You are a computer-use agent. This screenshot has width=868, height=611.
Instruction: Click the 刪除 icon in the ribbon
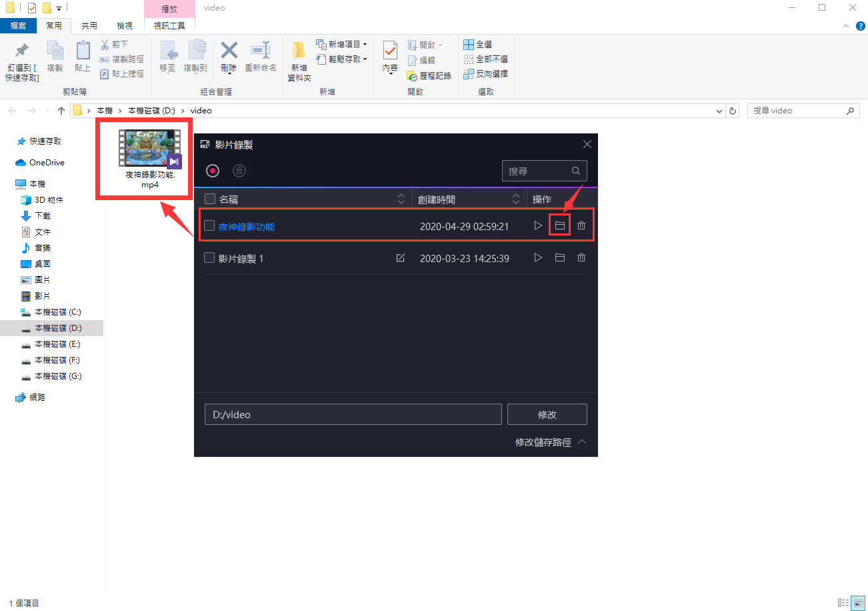click(x=229, y=57)
